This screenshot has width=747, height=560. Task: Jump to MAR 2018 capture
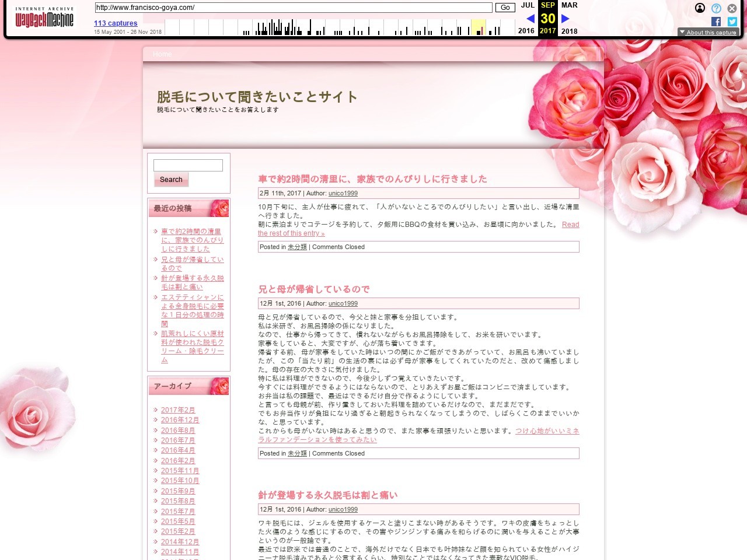(x=569, y=5)
